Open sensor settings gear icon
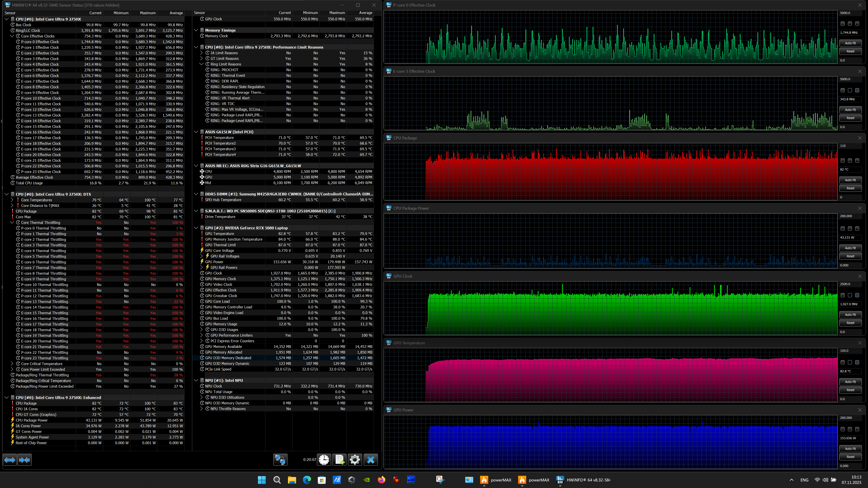 click(x=355, y=460)
